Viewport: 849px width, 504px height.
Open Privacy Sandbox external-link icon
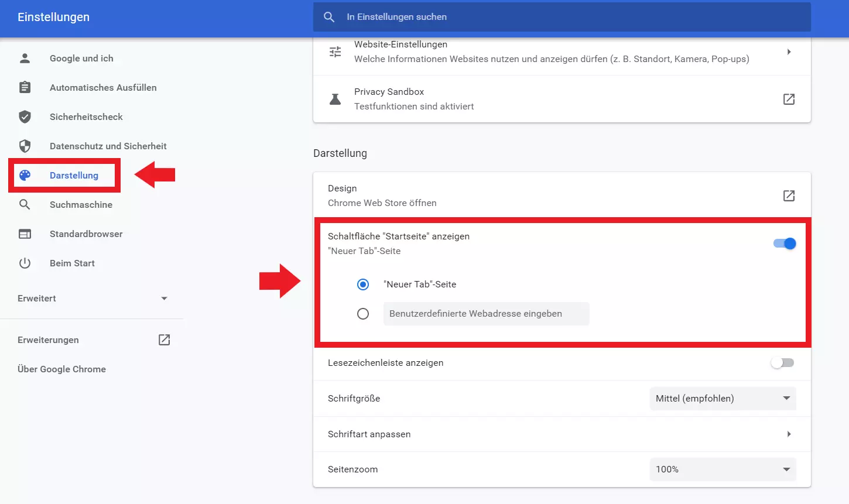789,99
